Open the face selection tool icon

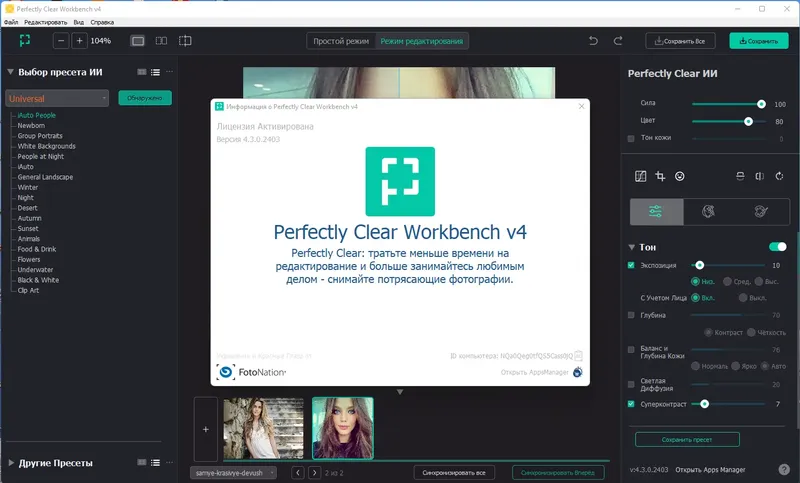(x=680, y=176)
